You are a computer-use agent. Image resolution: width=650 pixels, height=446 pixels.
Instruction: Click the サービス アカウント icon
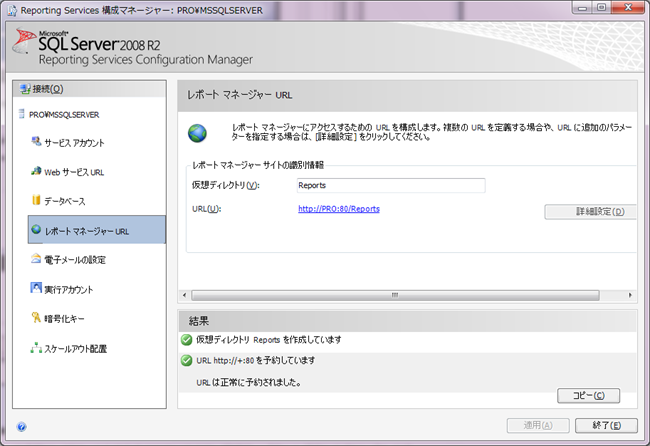click(36, 141)
